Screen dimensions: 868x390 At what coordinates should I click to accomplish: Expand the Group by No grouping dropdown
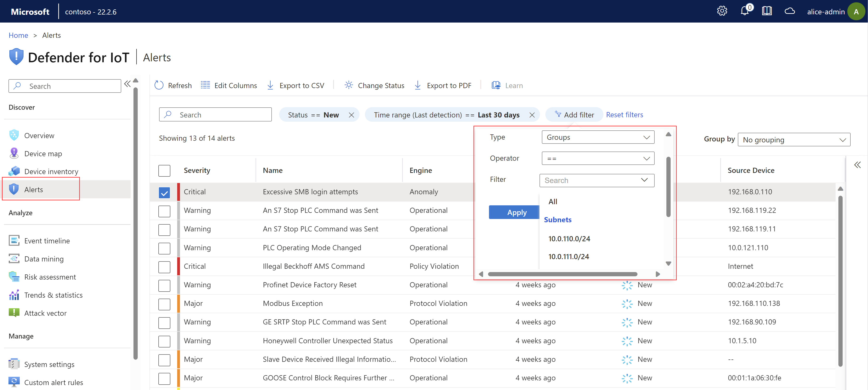click(794, 139)
